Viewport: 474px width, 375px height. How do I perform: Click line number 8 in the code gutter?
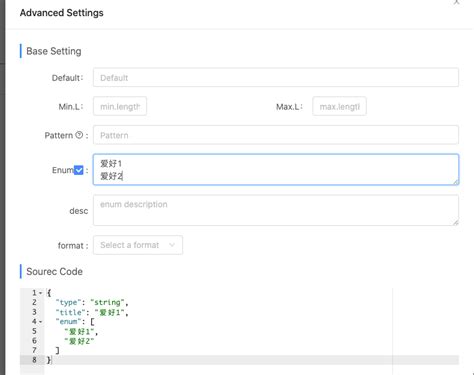click(34, 360)
